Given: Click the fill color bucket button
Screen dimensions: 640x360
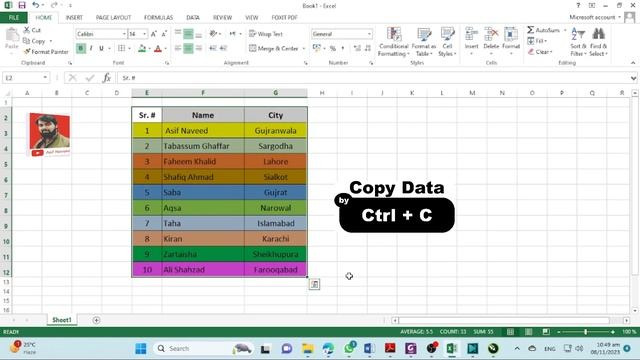Looking at the screenshot, I should click(142, 49).
